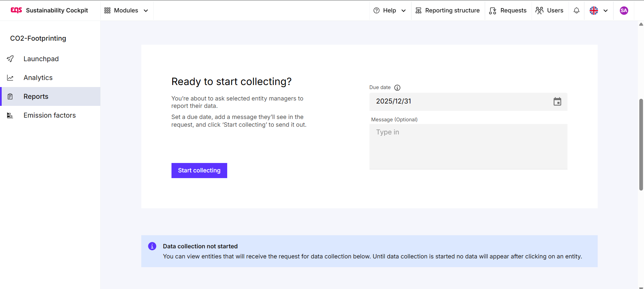Click the Launchpad rocket icon
644x289 pixels.
[10, 59]
